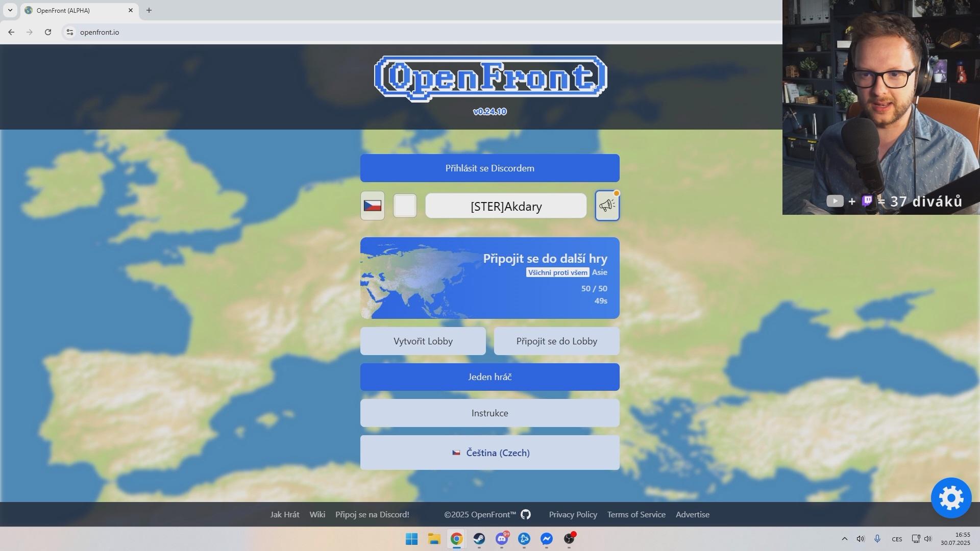Open the icon between Discord and Messenger
This screenshot has height=551, width=980.
(x=524, y=539)
